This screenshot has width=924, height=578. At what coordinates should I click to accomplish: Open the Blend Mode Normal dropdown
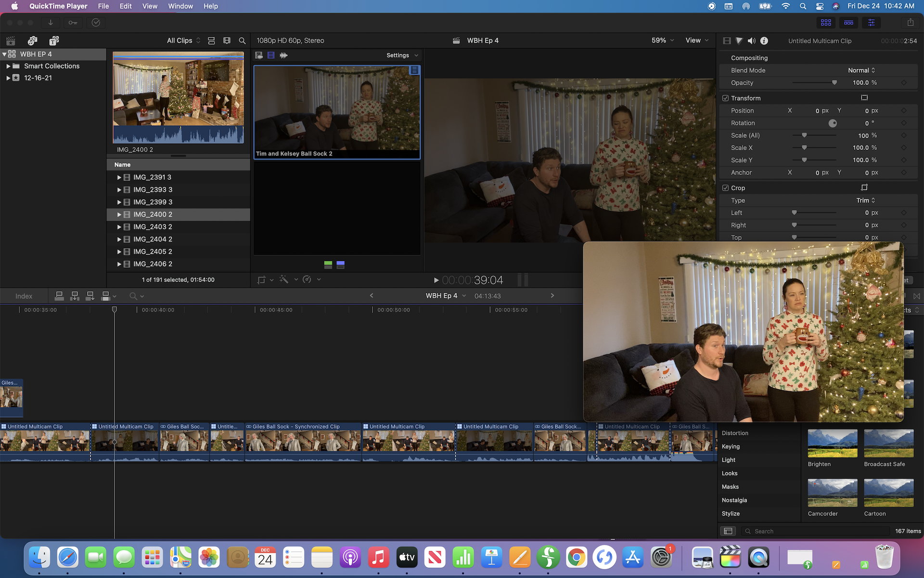pos(861,70)
